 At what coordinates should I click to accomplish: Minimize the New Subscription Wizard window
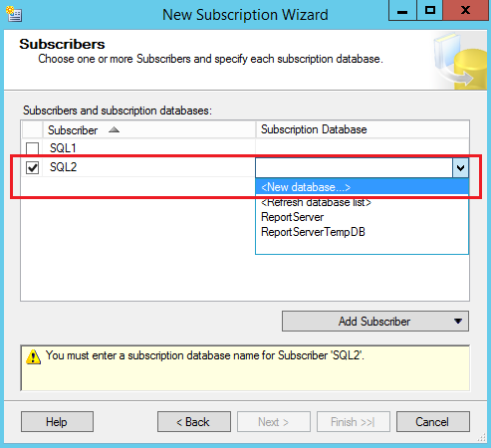tap(402, 10)
